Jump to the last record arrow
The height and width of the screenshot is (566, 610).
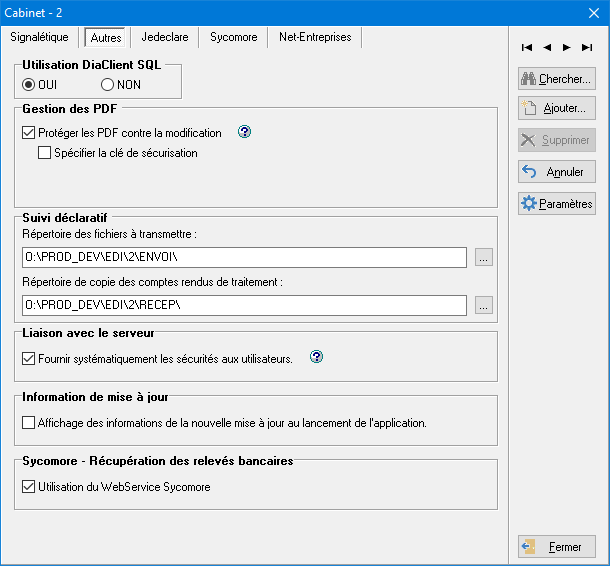(586, 47)
